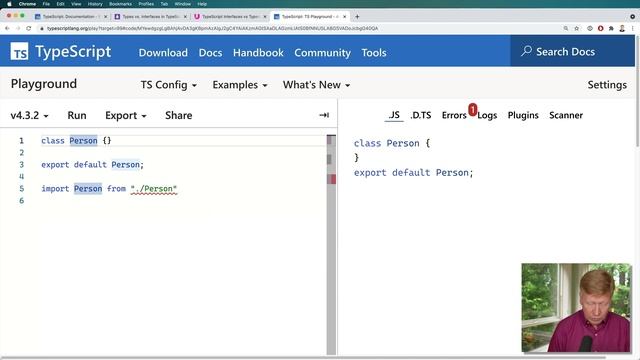640x360 pixels.
Task: Open the Extensions puzzle icon
Action: [611, 28]
